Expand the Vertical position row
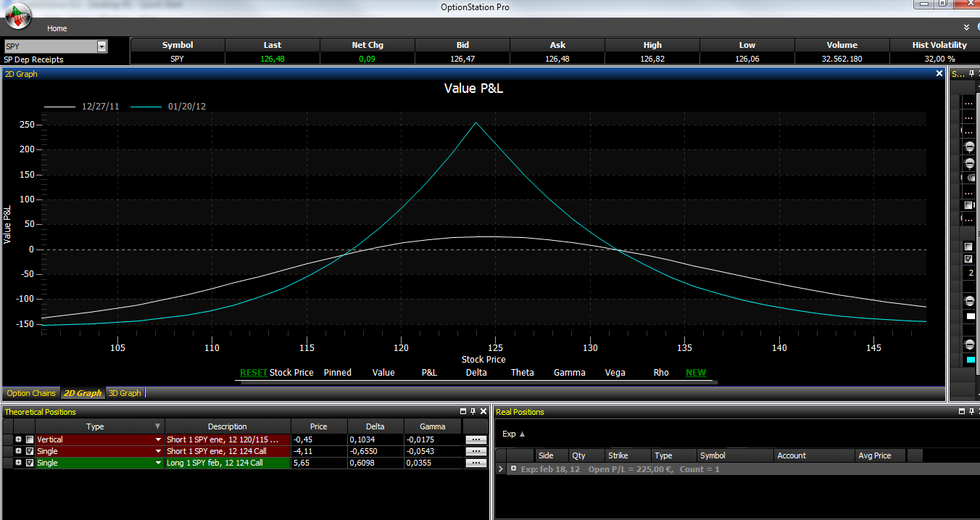Screen dimensions: 980x520 (19, 439)
